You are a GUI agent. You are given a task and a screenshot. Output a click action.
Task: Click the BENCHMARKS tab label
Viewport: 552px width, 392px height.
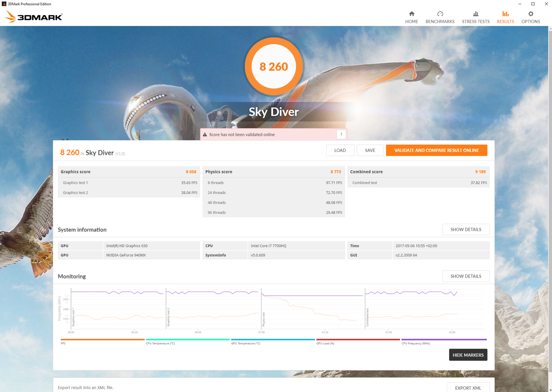coord(440,22)
